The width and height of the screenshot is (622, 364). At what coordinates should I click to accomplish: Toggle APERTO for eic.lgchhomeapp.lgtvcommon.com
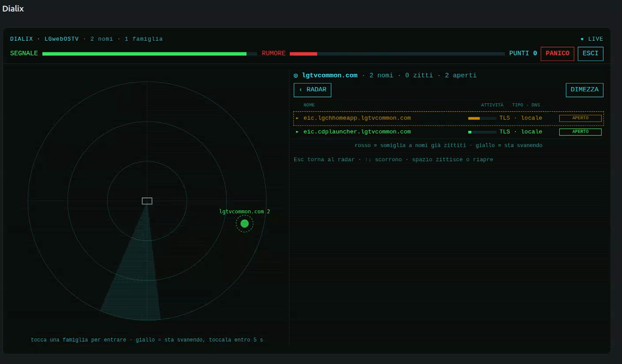point(580,118)
